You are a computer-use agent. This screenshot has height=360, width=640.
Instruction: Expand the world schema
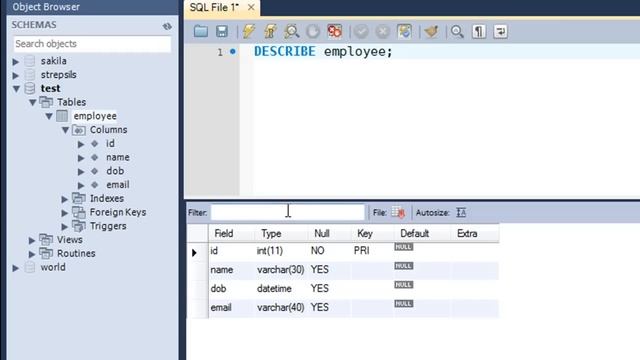click(x=16, y=268)
